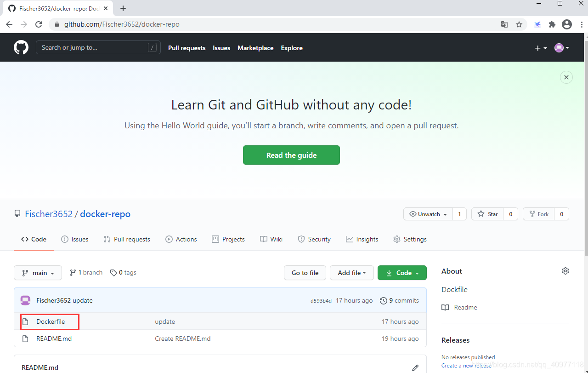
Task: Open the Add file dropdown
Action: [352, 273]
